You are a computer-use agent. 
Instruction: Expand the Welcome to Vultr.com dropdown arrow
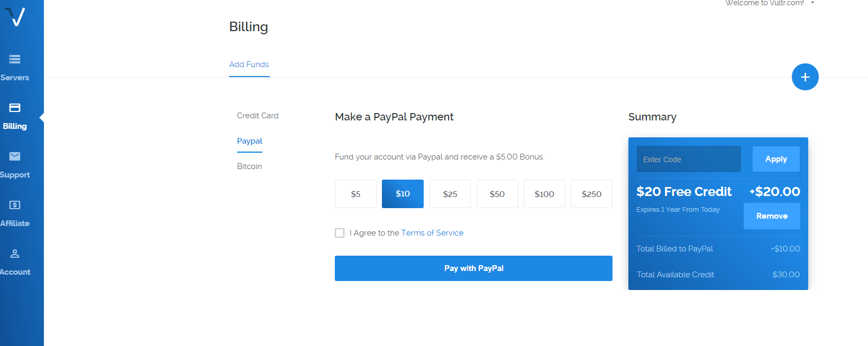point(812,3)
